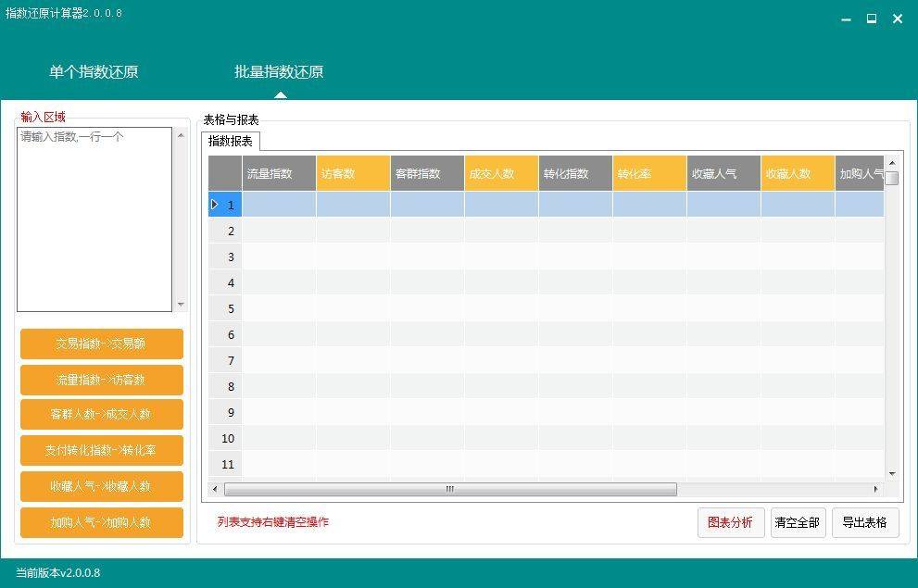Run 支付转化指数->转化率 conversion
Image resolution: width=918 pixels, height=588 pixels.
(101, 450)
